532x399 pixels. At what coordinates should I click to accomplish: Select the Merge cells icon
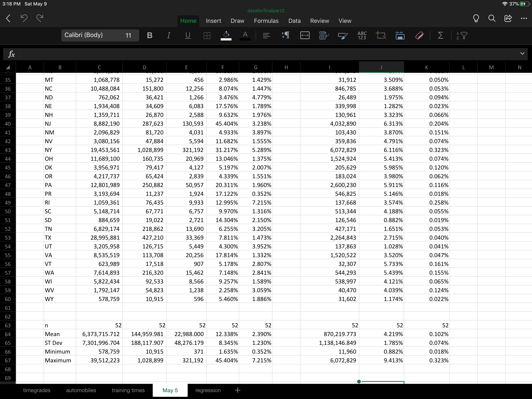[305, 36]
